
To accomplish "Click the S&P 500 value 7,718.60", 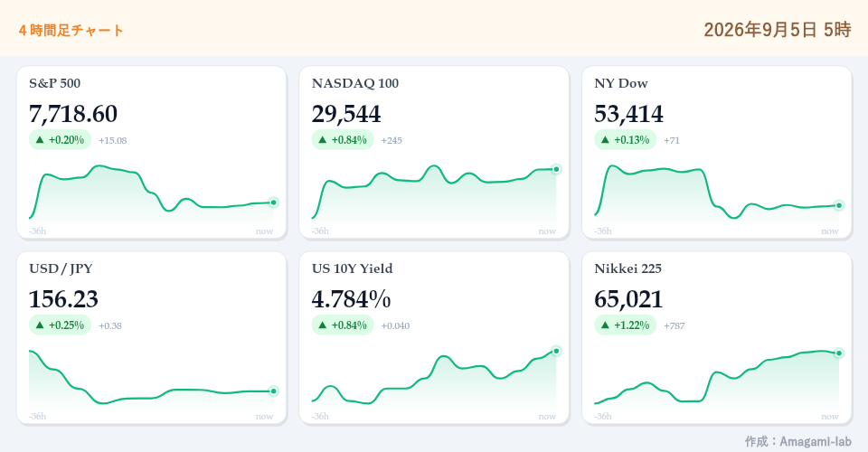I will tap(73, 114).
